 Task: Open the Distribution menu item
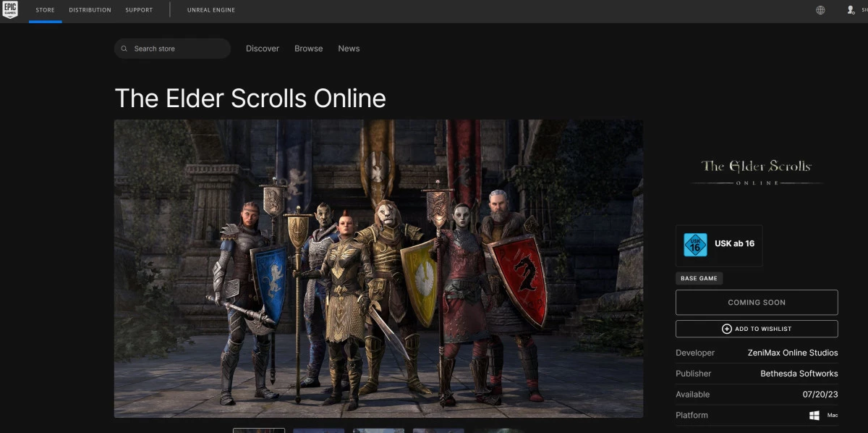pos(90,10)
